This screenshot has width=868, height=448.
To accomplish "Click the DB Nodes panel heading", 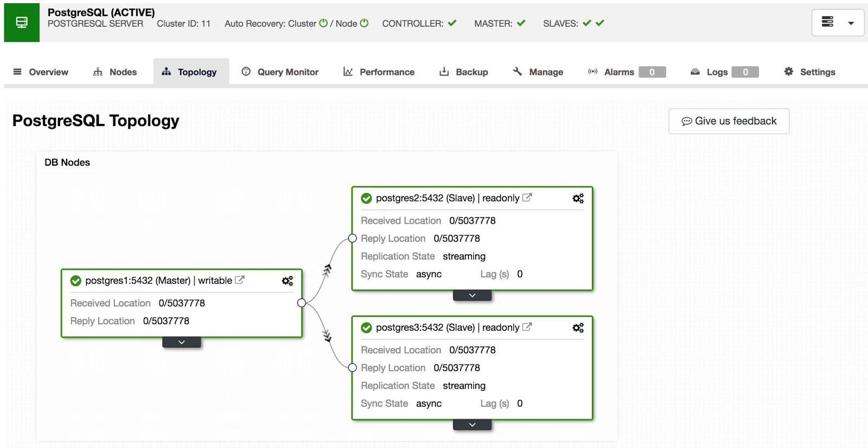I will click(x=67, y=162).
